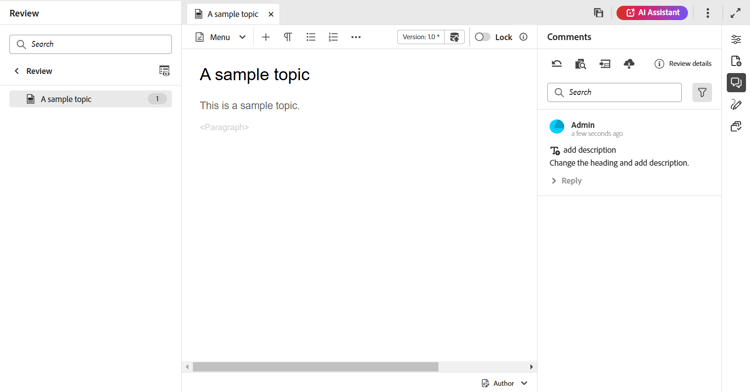750x392 pixels.
Task: Open Review details
Action: (683, 64)
